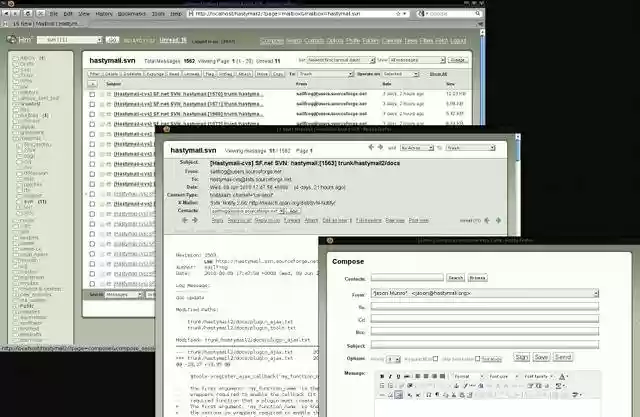Open the Format dropdown in the compose editor

point(468,376)
